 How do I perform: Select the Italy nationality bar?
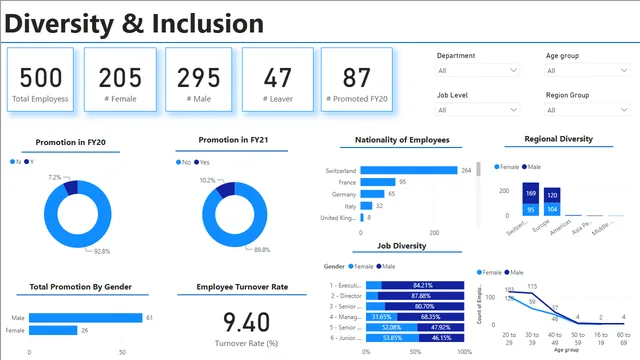pyautogui.click(x=366, y=206)
